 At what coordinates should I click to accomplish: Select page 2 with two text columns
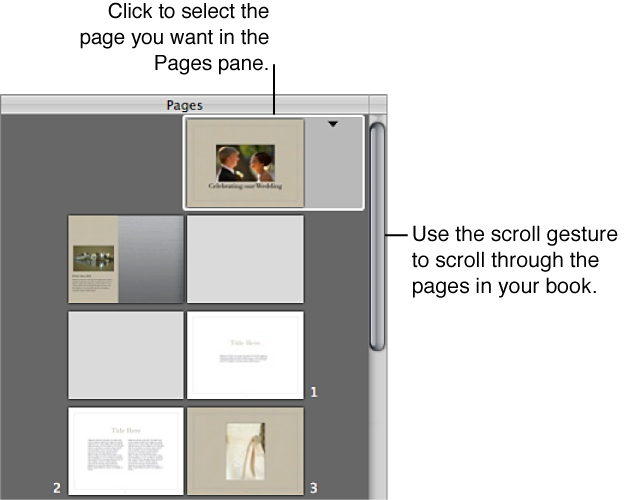coord(126,451)
